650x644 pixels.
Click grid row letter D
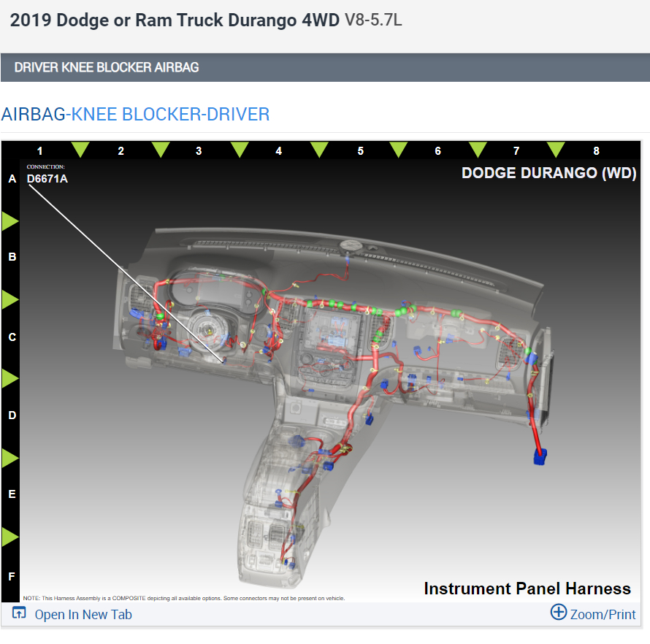point(12,415)
